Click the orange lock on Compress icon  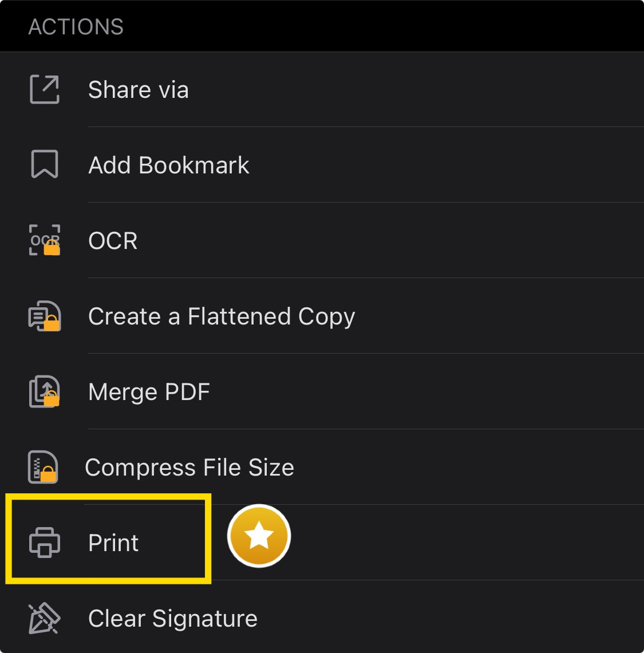coord(49,474)
